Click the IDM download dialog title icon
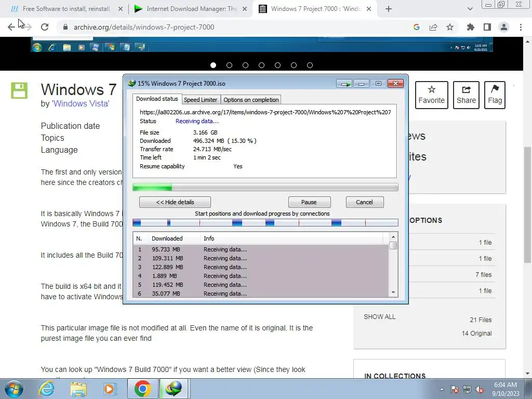The height and width of the screenshot is (399, 532). click(x=132, y=83)
